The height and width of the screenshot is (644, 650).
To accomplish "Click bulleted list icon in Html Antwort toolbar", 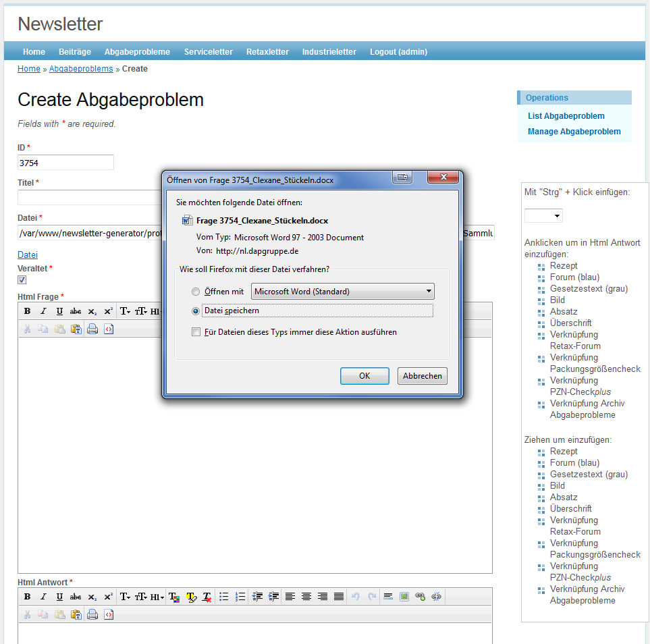I will pos(224,597).
